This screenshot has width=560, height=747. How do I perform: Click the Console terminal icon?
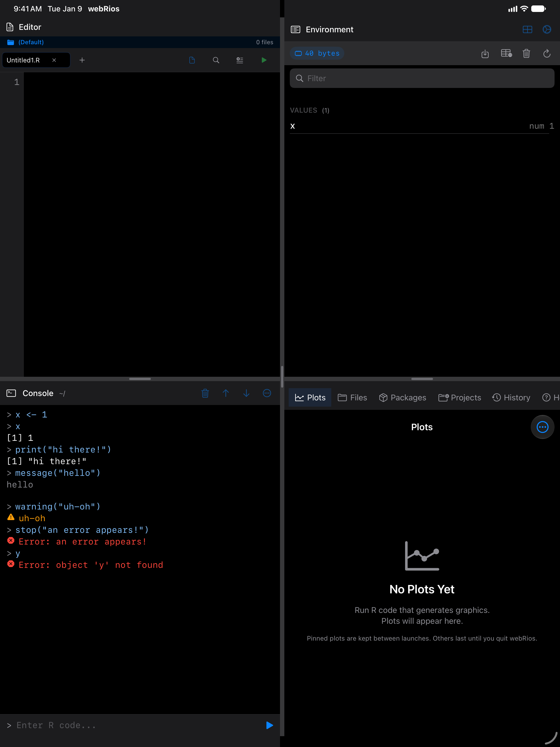click(x=11, y=393)
